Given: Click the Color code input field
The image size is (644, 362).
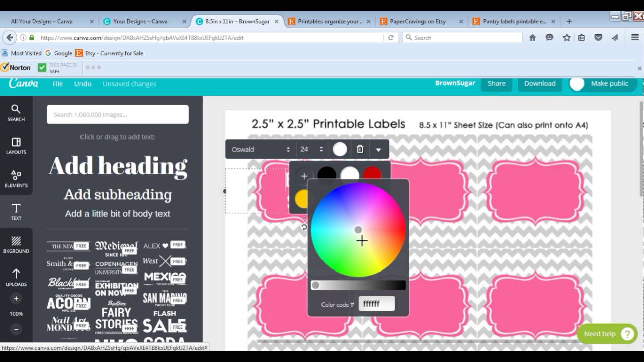Looking at the screenshot, I should click(376, 304).
